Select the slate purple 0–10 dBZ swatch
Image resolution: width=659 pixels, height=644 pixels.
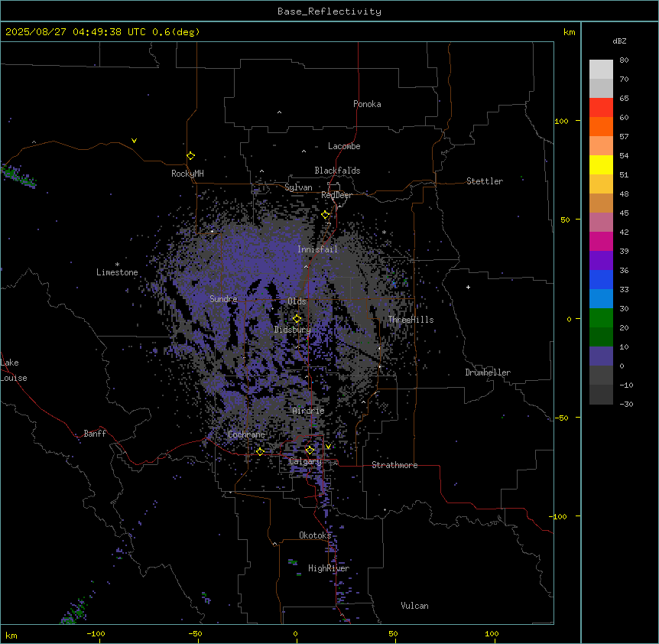coord(601,356)
